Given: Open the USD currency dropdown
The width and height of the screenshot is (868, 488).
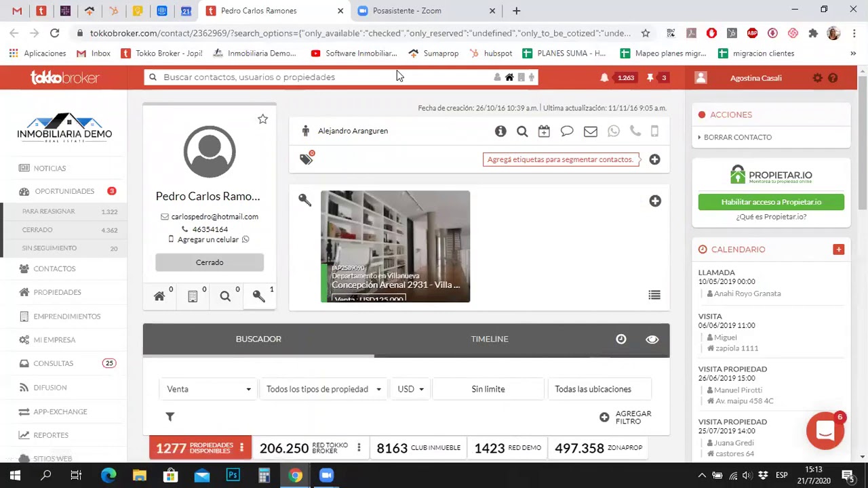Looking at the screenshot, I should click(x=410, y=389).
